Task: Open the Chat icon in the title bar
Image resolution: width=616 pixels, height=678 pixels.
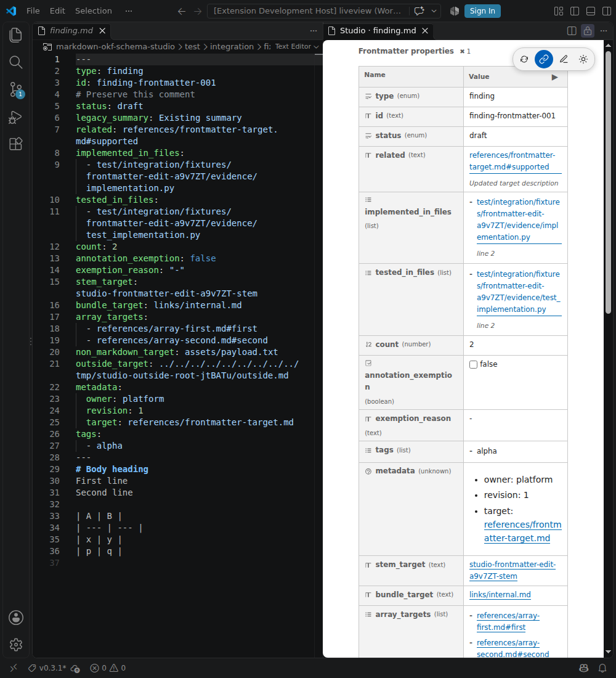Action: coord(419,11)
